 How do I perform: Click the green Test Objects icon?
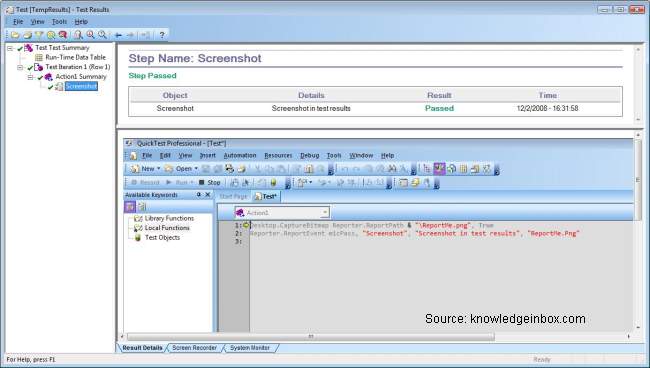point(138,238)
